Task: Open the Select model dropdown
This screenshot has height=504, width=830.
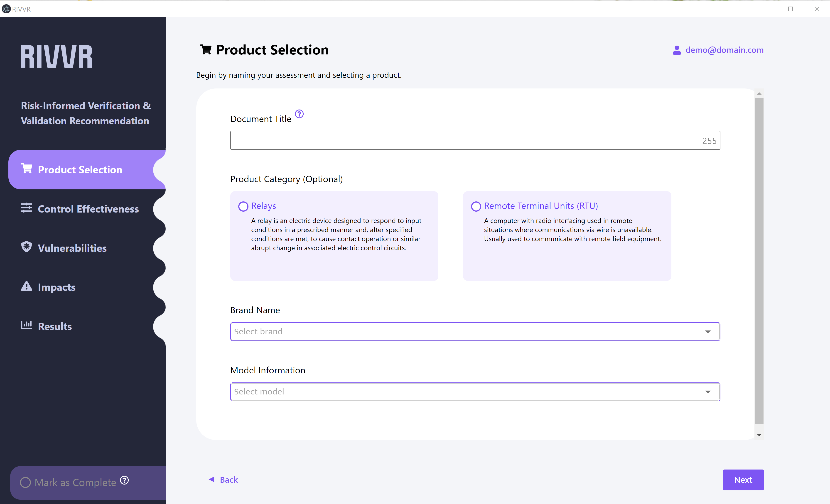Action: point(475,391)
